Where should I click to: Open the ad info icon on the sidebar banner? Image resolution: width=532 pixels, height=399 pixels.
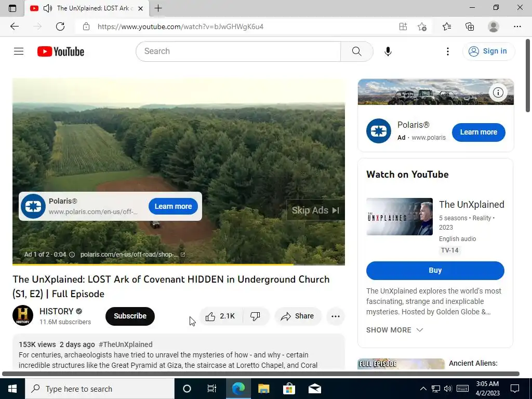click(498, 92)
